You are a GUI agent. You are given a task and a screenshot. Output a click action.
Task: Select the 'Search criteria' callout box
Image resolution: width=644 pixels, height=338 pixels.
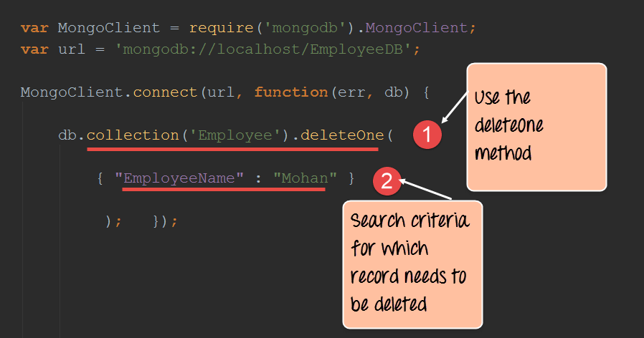point(412,264)
